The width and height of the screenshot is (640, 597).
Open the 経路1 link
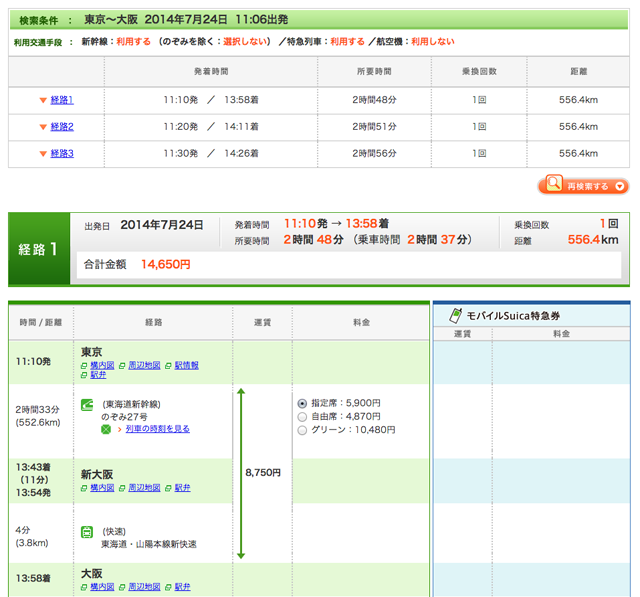[x=62, y=100]
